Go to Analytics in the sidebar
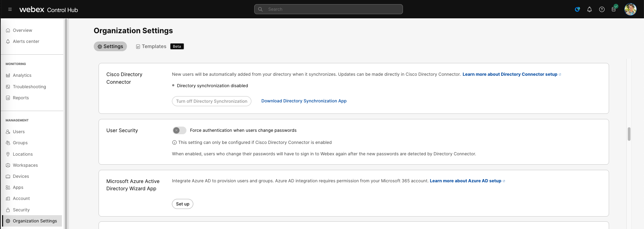 22,75
